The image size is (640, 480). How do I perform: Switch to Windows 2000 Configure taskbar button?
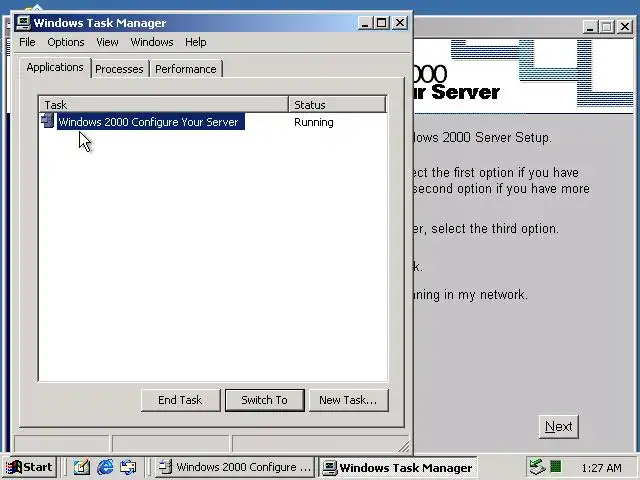(x=235, y=467)
